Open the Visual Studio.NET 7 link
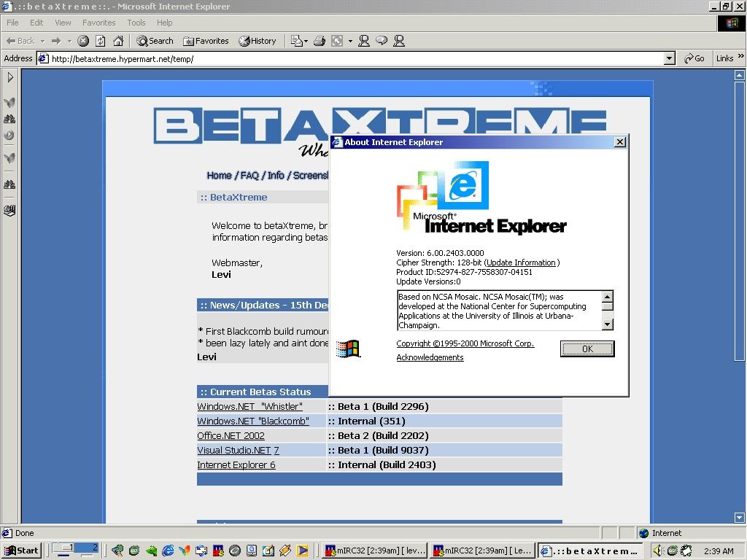Screen dimensions: 747x560 (238, 450)
